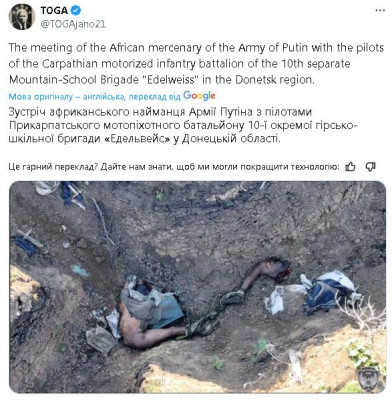The width and height of the screenshot is (392, 400).
Task: Click the 'Мова оригіналу – англійська' translation link
Action: tap(67, 97)
